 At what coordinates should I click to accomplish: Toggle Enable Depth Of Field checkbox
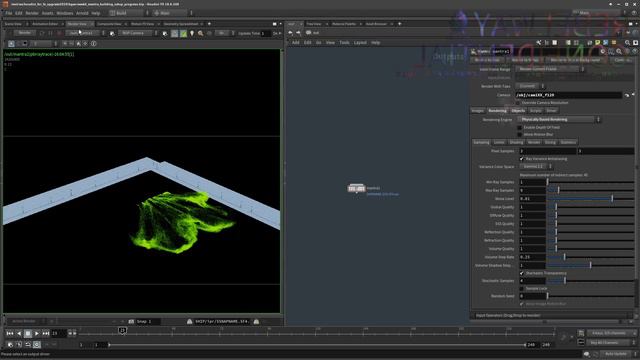click(x=520, y=127)
